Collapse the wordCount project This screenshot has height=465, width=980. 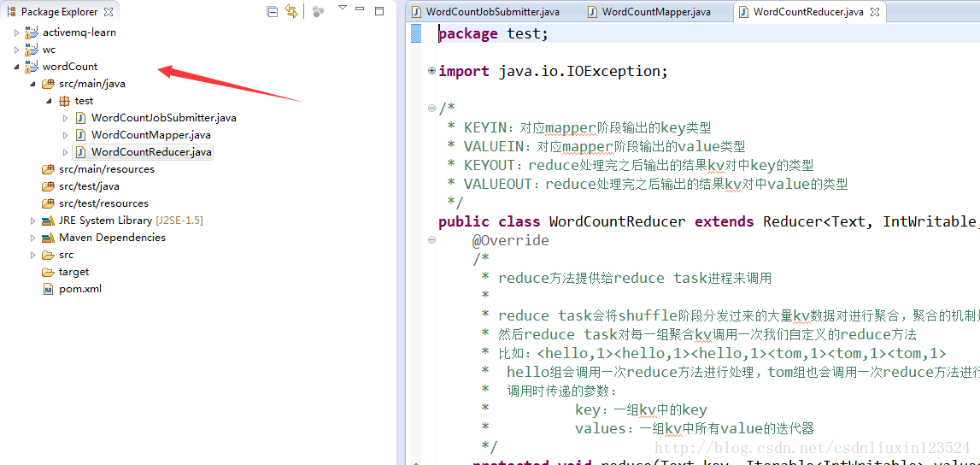(x=17, y=67)
